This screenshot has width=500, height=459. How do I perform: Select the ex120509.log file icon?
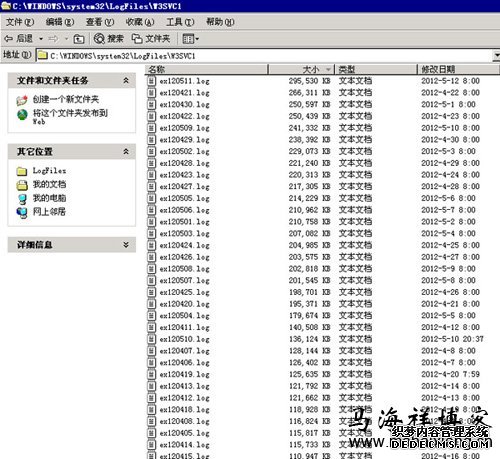(x=151, y=128)
